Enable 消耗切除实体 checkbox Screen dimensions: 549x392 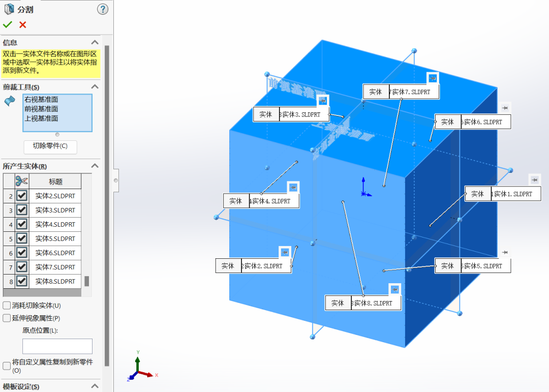coord(7,306)
